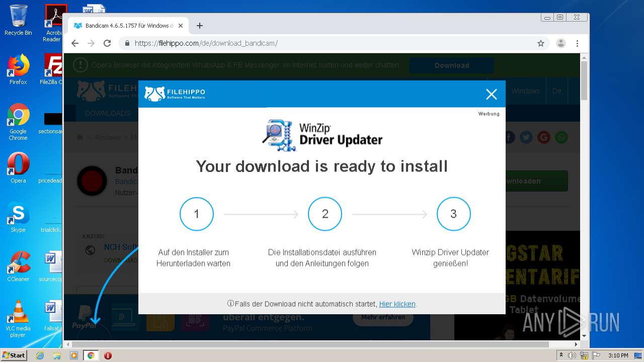Open the De language selector
The width and height of the screenshot is (644, 362).
pos(556,91)
